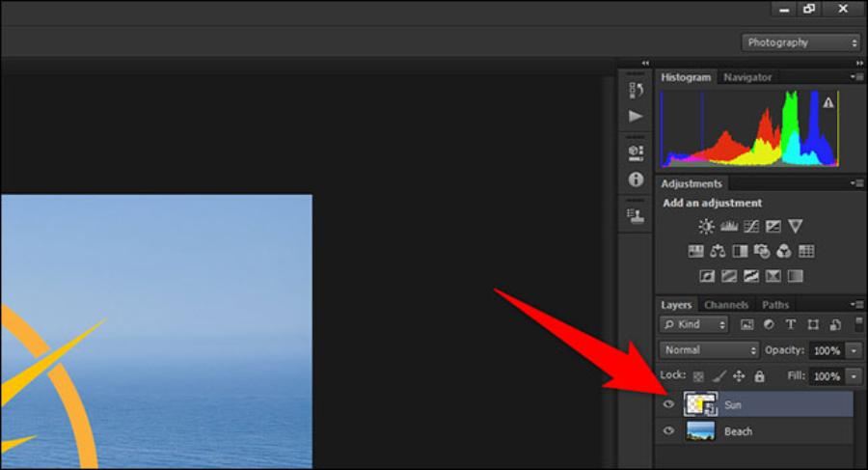Select the Adjustments tab
The height and width of the screenshot is (470, 868).
pyautogui.click(x=692, y=183)
